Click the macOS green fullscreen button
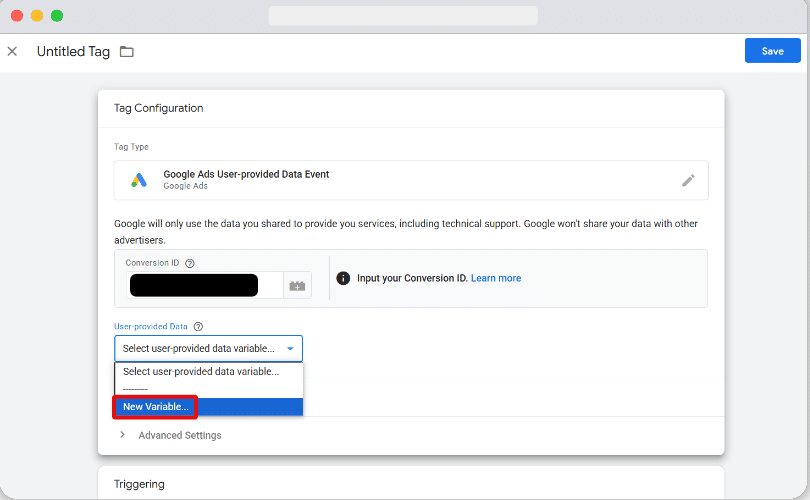The image size is (810, 500). tap(57, 15)
